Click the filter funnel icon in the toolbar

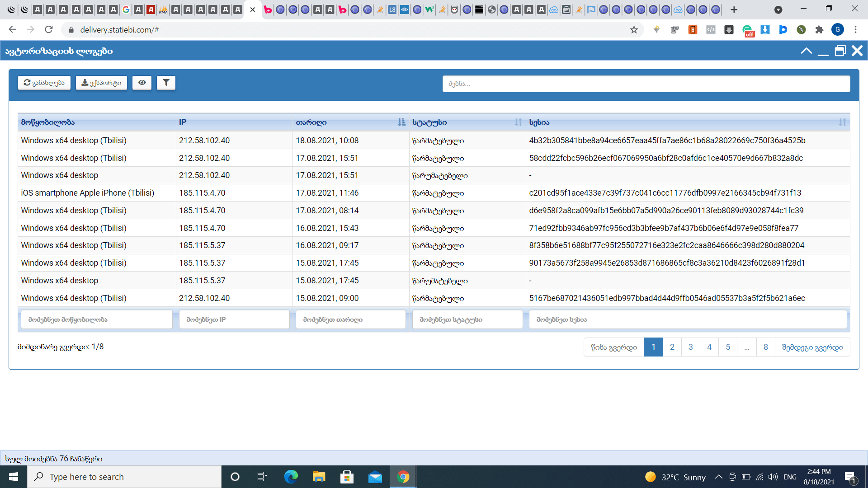pyautogui.click(x=166, y=83)
